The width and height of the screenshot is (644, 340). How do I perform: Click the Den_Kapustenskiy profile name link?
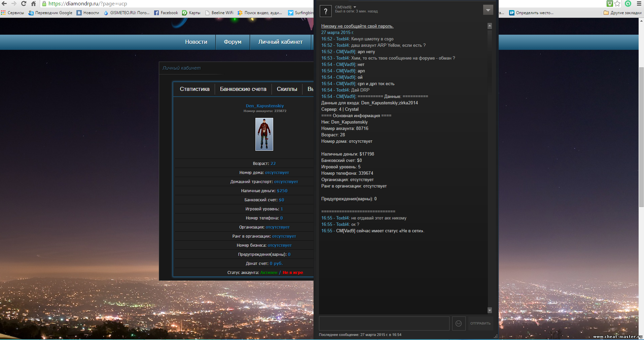[265, 106]
